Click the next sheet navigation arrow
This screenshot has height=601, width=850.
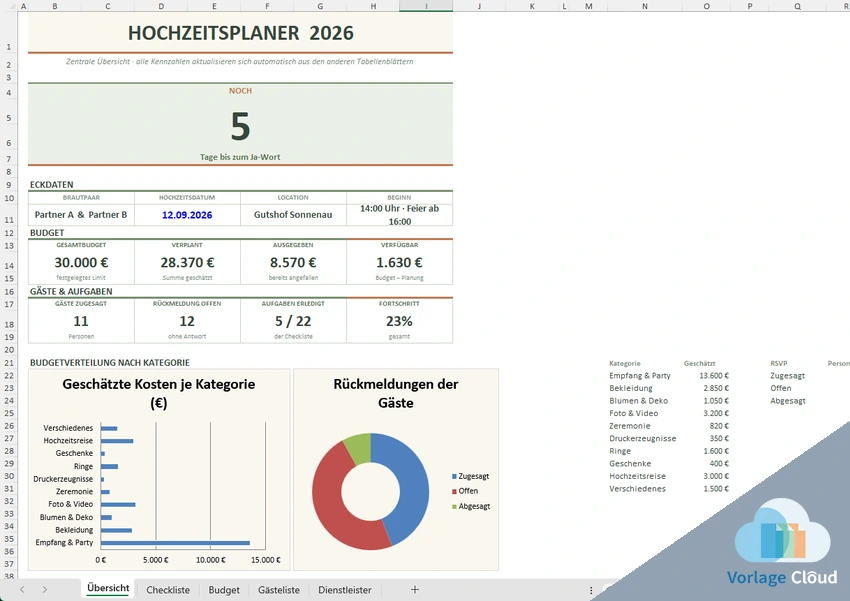tap(44, 589)
